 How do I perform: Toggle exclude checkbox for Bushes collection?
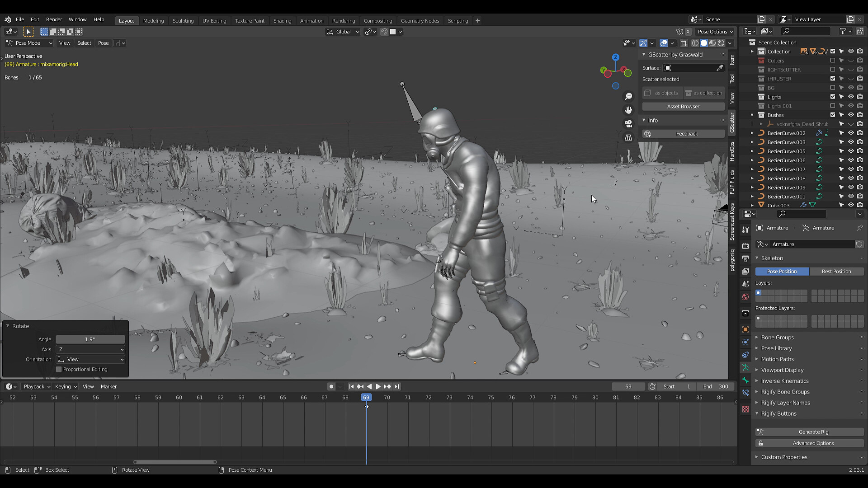point(832,115)
